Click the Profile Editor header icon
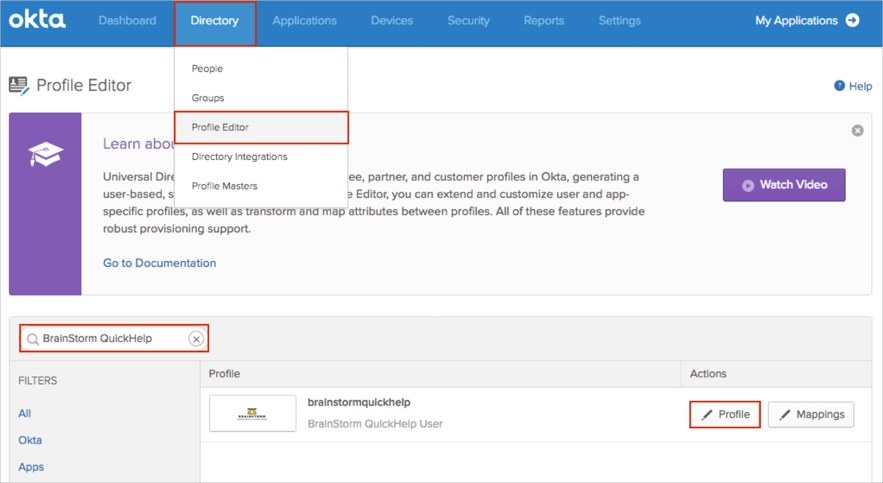The width and height of the screenshot is (883, 483). tap(19, 86)
